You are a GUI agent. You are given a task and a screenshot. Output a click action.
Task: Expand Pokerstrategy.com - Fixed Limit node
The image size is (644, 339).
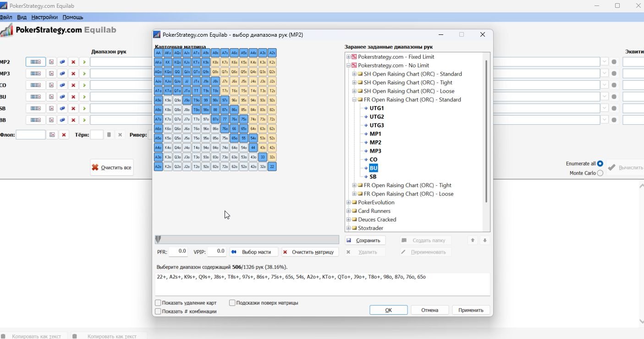click(348, 57)
